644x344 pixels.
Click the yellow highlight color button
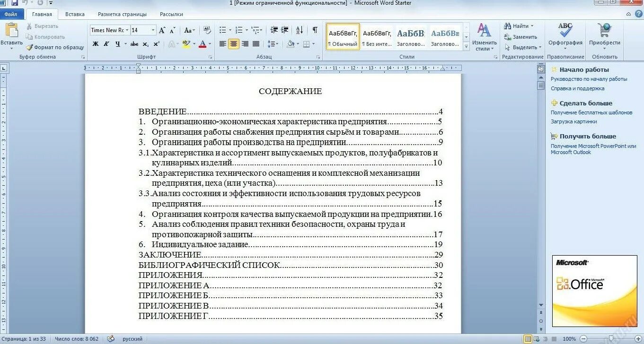[x=186, y=44]
